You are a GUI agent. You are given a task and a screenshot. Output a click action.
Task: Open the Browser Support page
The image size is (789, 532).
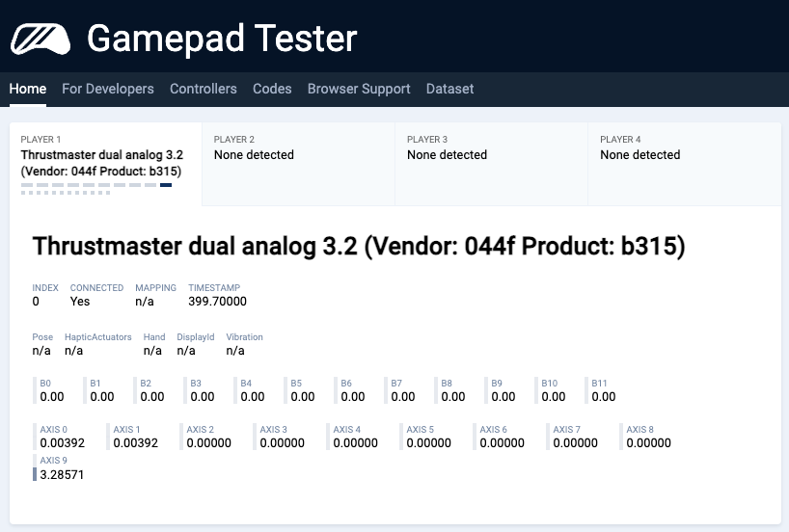(359, 89)
